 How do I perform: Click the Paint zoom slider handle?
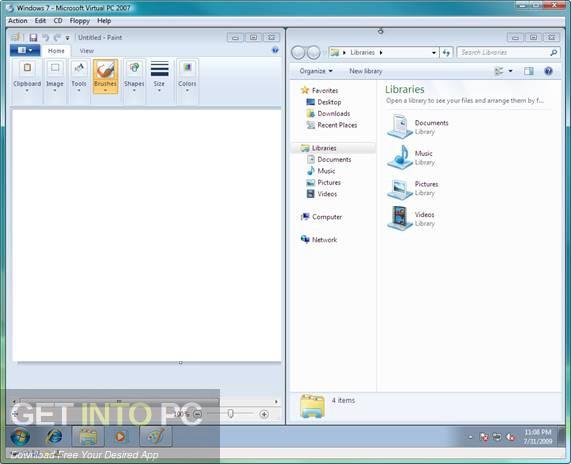(x=231, y=413)
